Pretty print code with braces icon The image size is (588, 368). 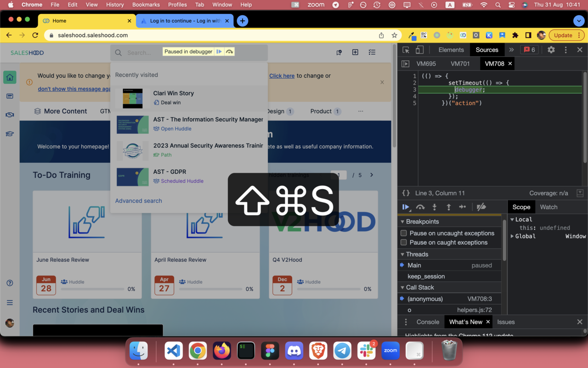406,193
